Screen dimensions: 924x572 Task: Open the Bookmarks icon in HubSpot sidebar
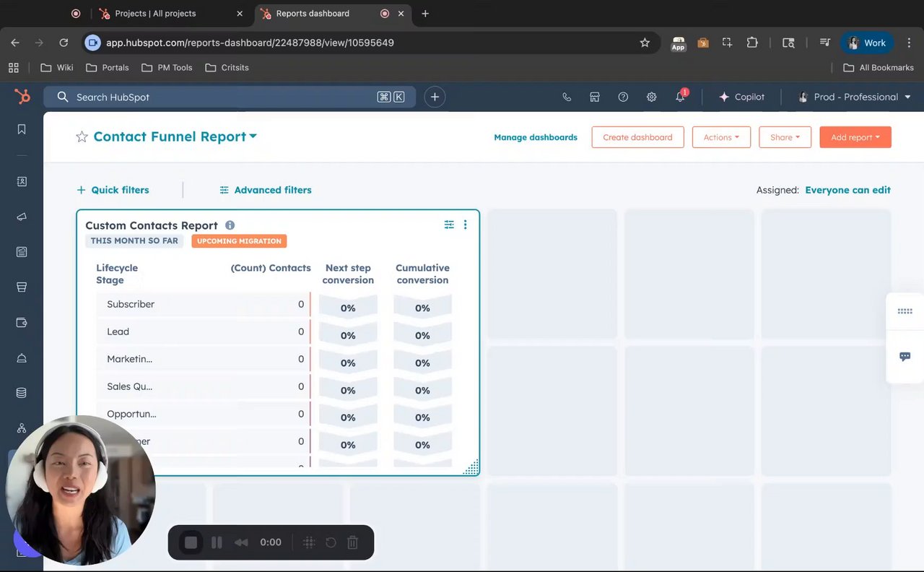pyautogui.click(x=22, y=129)
